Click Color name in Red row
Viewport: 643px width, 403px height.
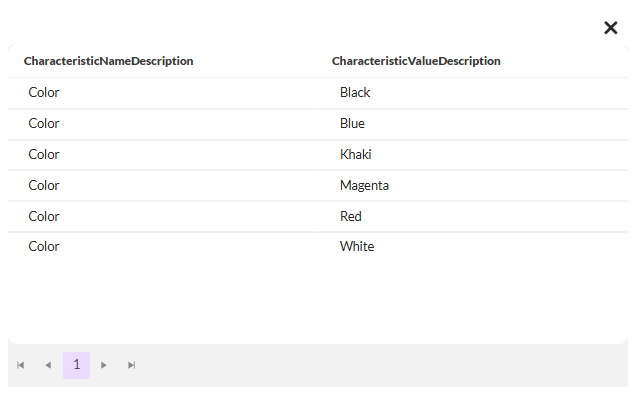[44, 217]
